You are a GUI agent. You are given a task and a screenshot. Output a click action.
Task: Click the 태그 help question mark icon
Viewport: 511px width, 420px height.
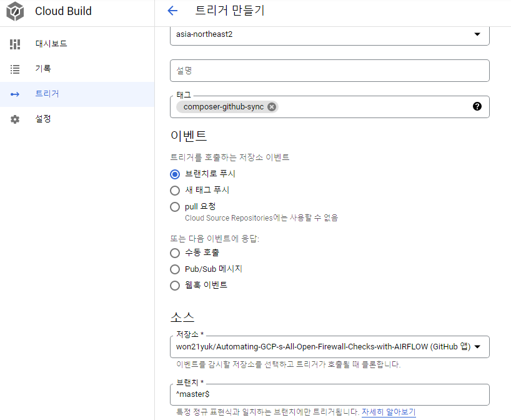tap(477, 106)
